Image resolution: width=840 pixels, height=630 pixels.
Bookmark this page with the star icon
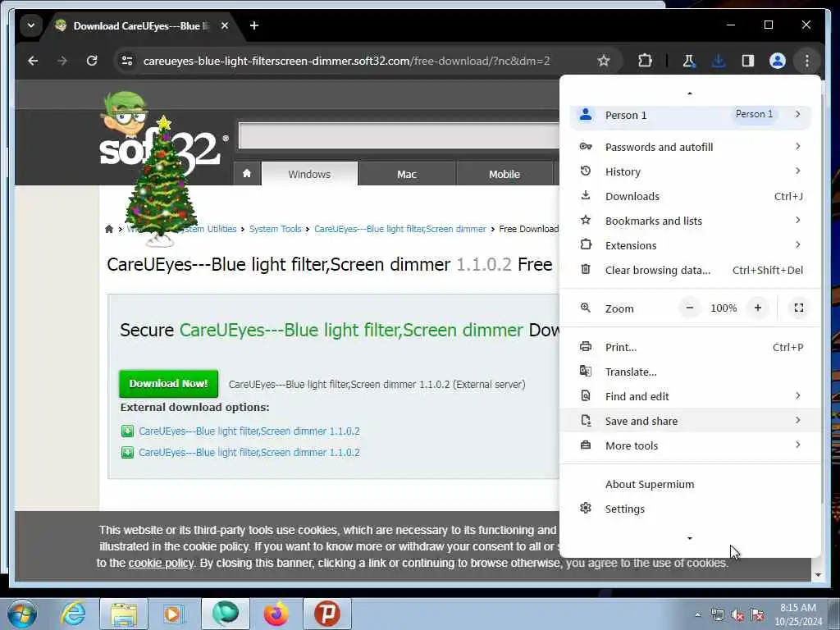[x=604, y=61]
